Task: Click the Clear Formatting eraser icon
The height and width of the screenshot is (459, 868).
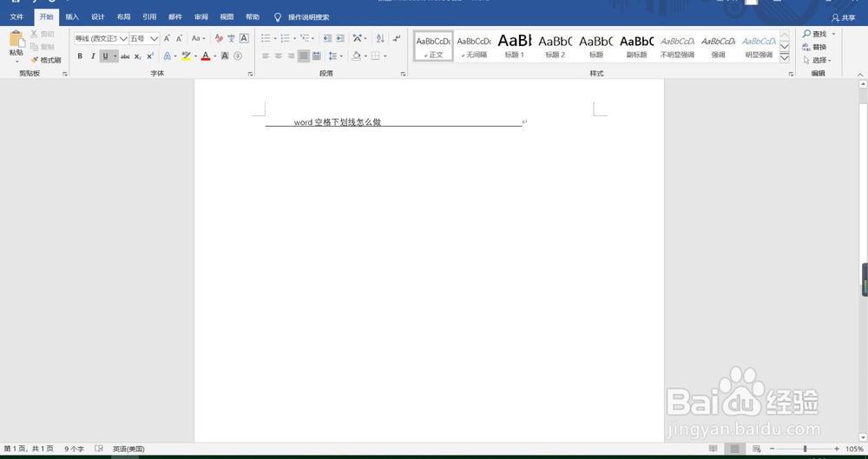Action: (x=219, y=39)
